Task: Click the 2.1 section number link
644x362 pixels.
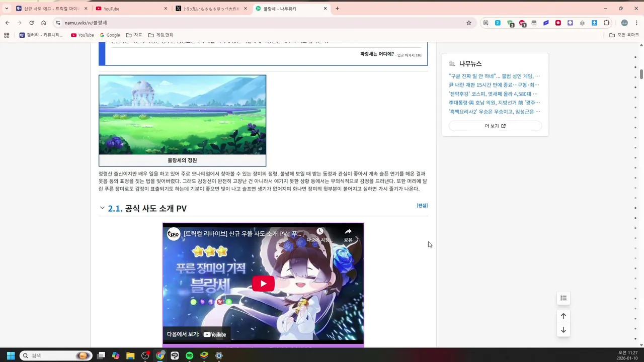Action: [x=115, y=209]
